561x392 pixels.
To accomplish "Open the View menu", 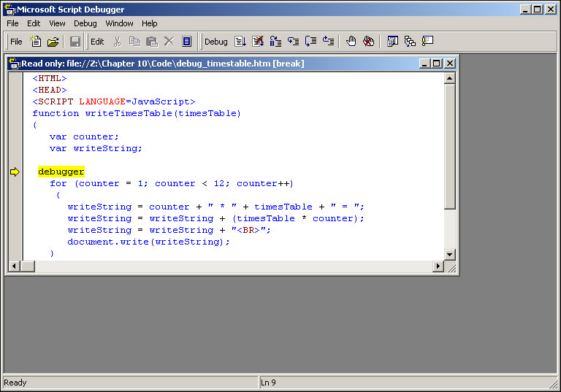I will [x=57, y=23].
